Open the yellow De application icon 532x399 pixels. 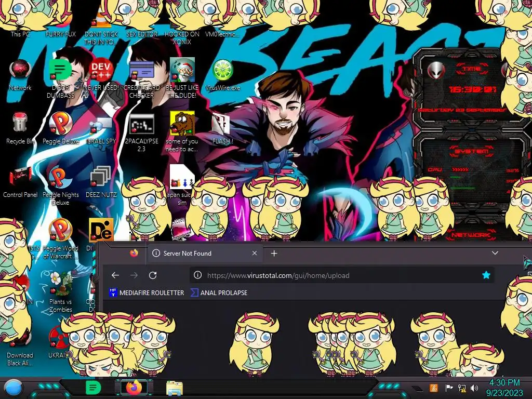(101, 230)
